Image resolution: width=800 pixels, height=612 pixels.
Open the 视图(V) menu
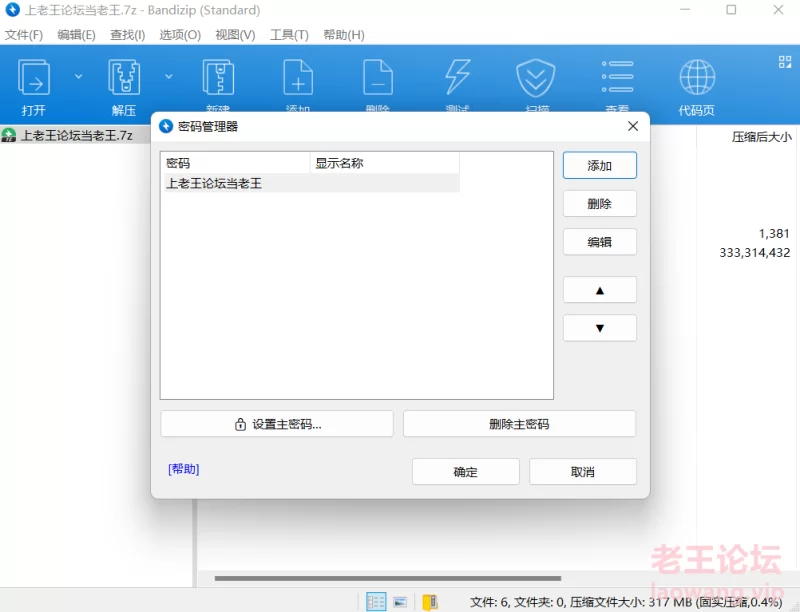[235, 35]
